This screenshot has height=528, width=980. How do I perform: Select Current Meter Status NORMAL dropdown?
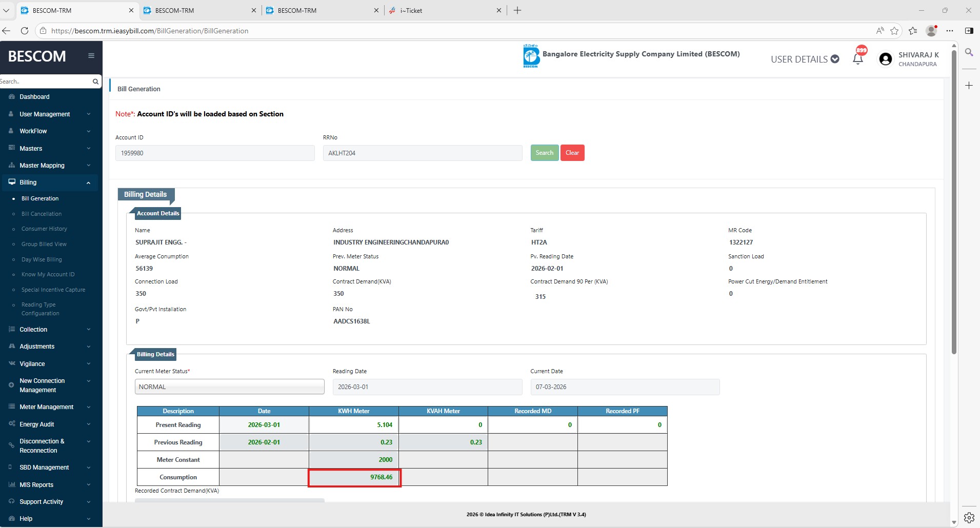click(x=229, y=387)
